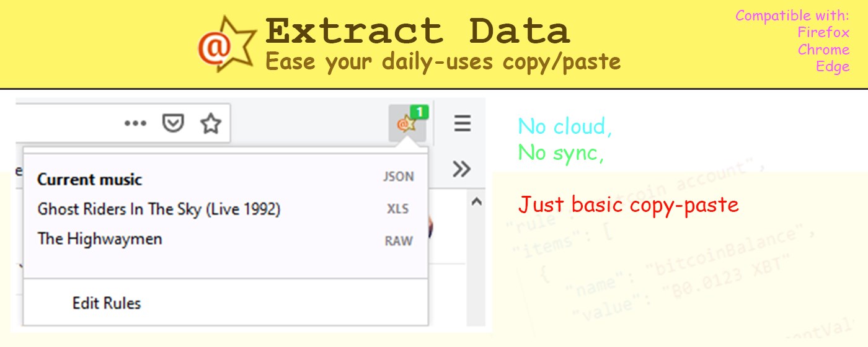Expand the double-chevron overflow toolbar button
The height and width of the screenshot is (347, 868).
point(461,169)
